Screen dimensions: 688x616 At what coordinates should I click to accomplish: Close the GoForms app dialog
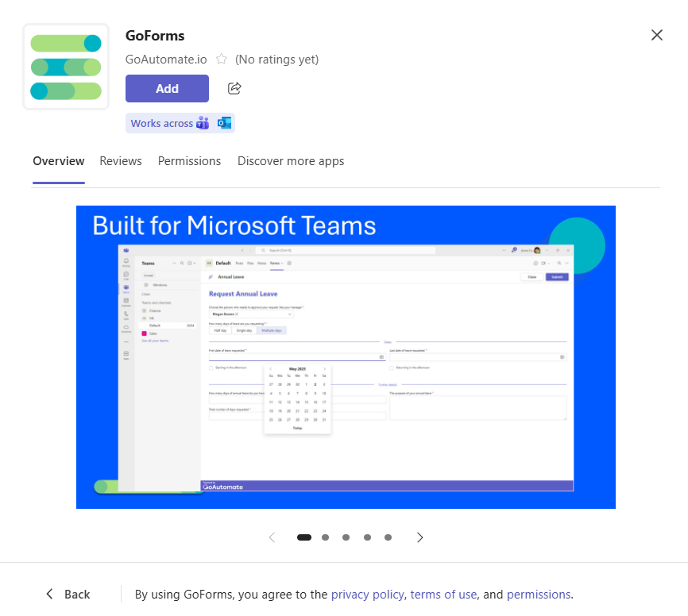pyautogui.click(x=656, y=35)
